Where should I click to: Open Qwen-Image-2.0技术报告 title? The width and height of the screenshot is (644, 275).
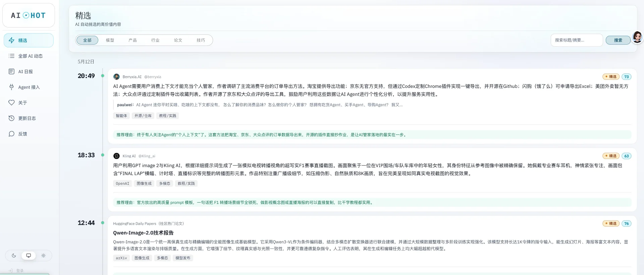point(143,233)
